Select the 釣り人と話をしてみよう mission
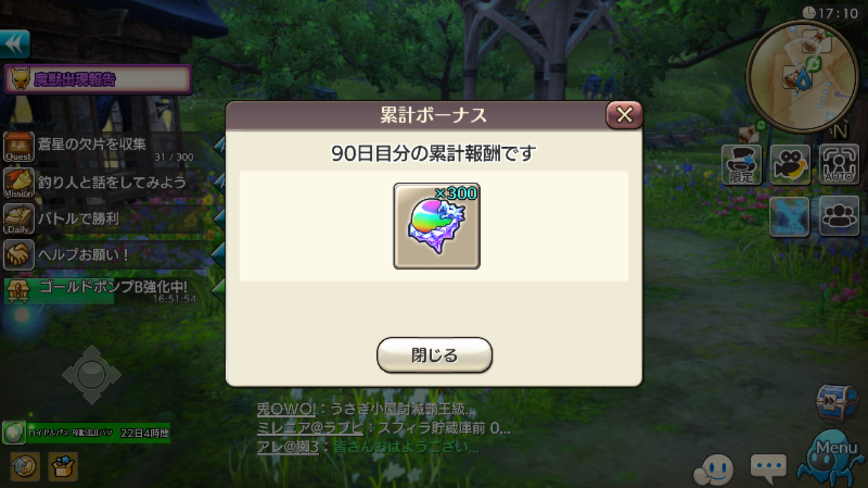Image resolution: width=868 pixels, height=488 pixels. coord(108,183)
